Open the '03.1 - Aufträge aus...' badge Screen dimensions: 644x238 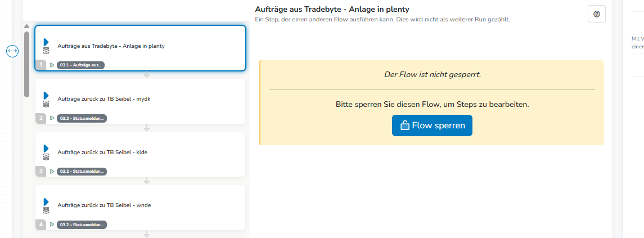point(80,65)
